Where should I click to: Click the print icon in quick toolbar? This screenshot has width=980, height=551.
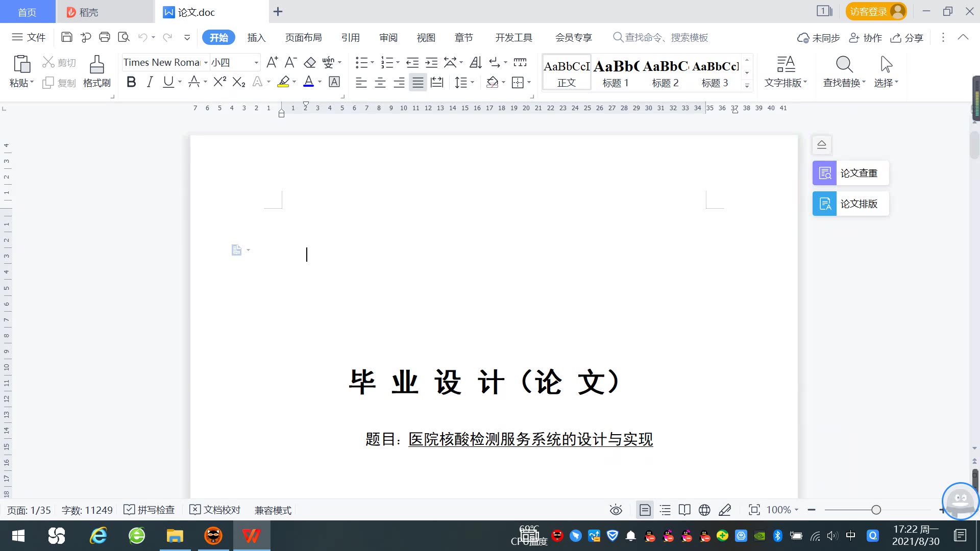(105, 37)
